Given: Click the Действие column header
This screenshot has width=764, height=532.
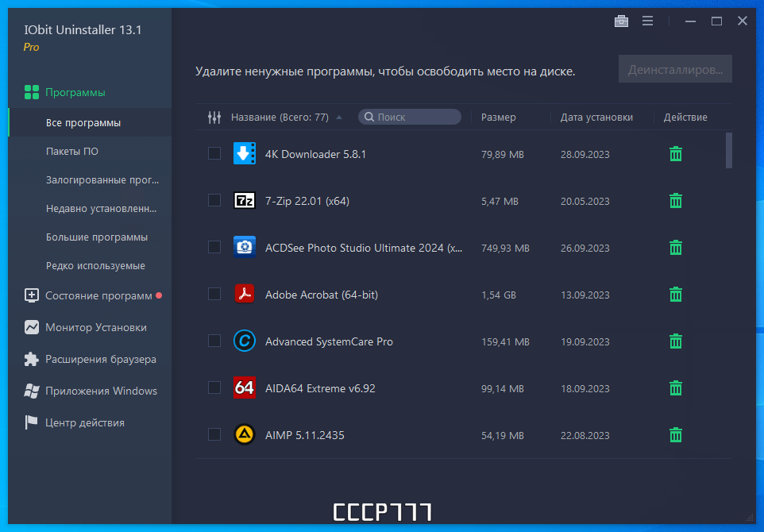Looking at the screenshot, I should coord(685,118).
